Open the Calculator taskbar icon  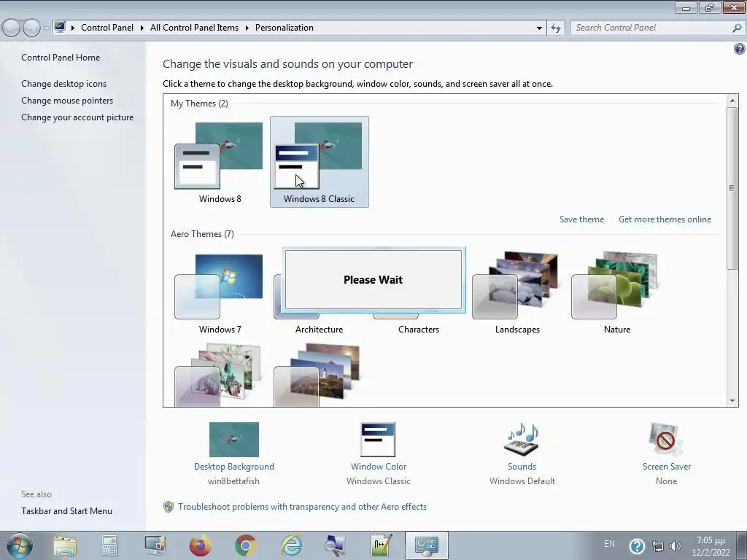pyautogui.click(x=109, y=545)
